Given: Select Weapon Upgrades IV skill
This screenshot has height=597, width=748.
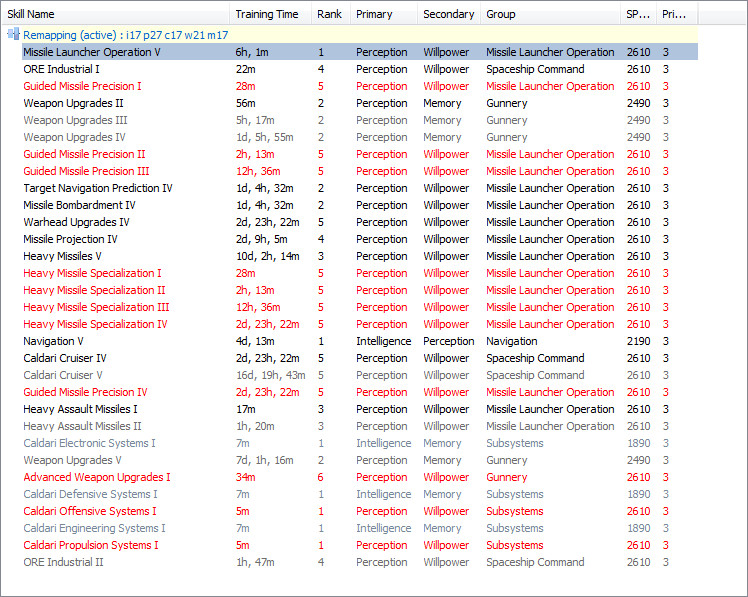Looking at the screenshot, I should [x=74, y=137].
